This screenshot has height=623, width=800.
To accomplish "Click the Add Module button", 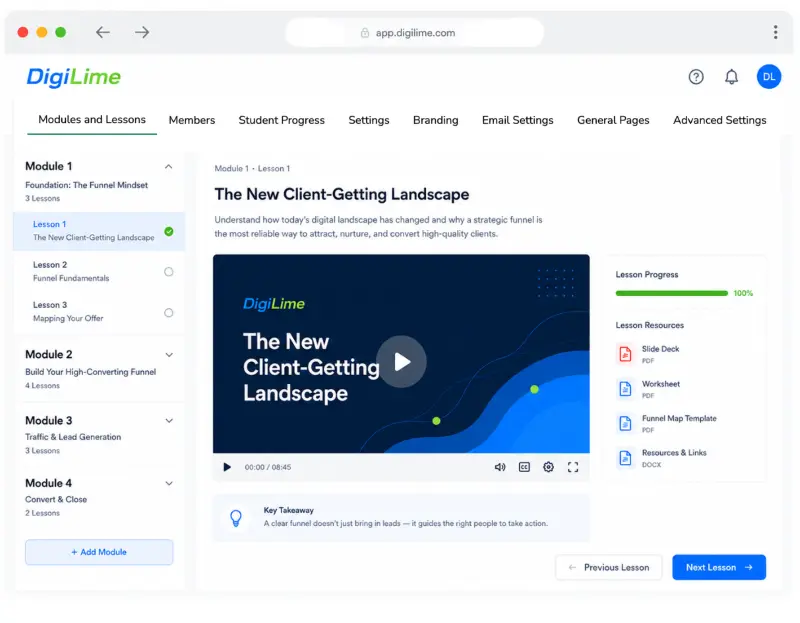I will [x=99, y=552].
